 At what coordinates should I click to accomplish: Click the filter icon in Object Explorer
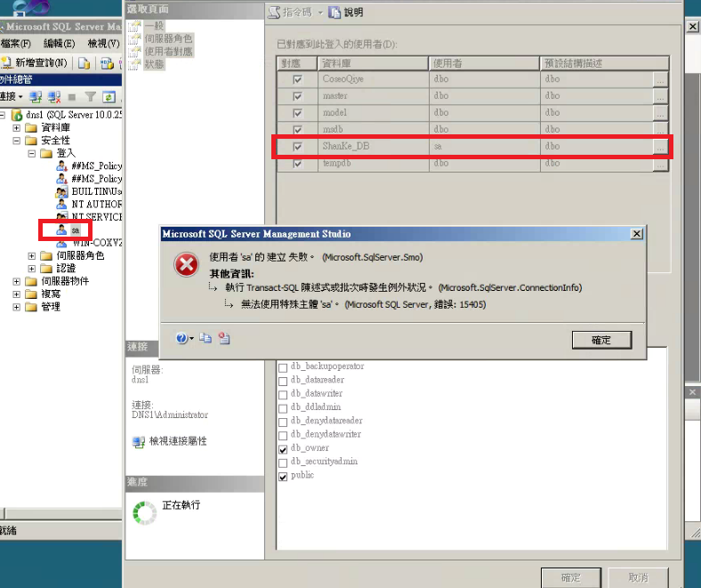[x=91, y=96]
